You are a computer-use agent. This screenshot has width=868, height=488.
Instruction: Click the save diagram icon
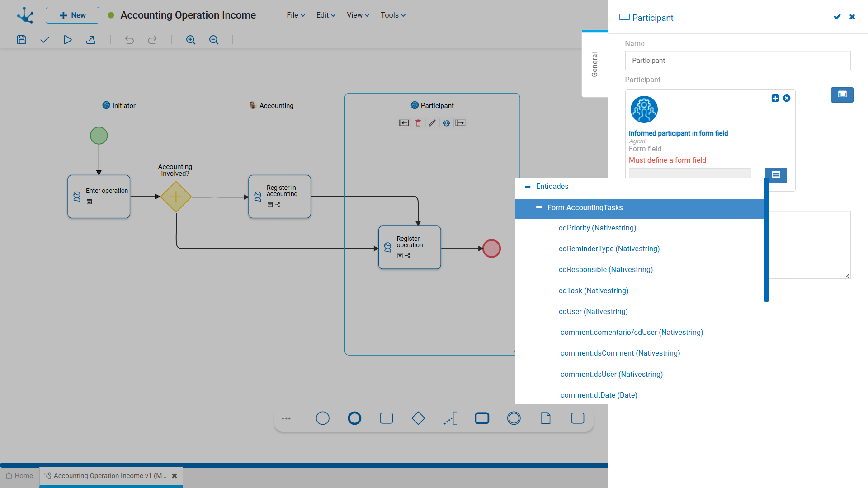(x=22, y=40)
